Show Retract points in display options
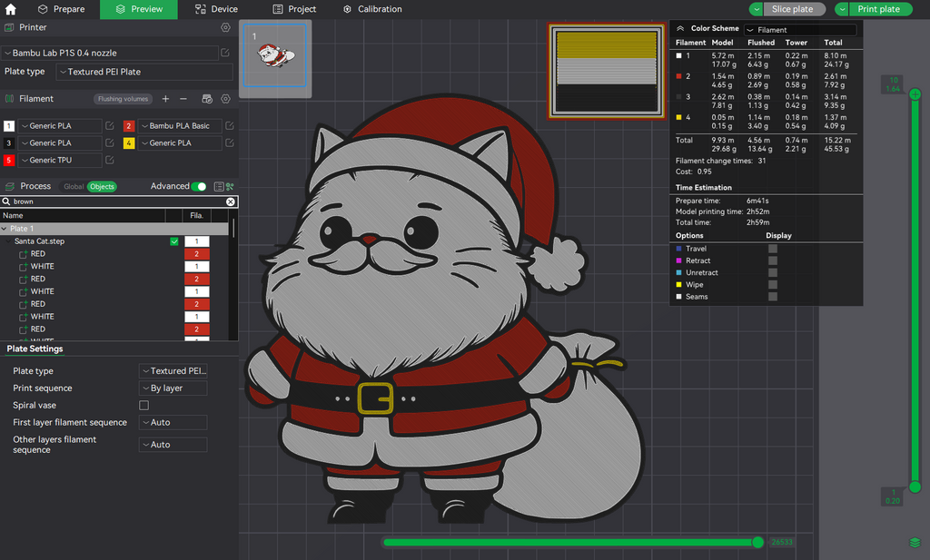 773,260
